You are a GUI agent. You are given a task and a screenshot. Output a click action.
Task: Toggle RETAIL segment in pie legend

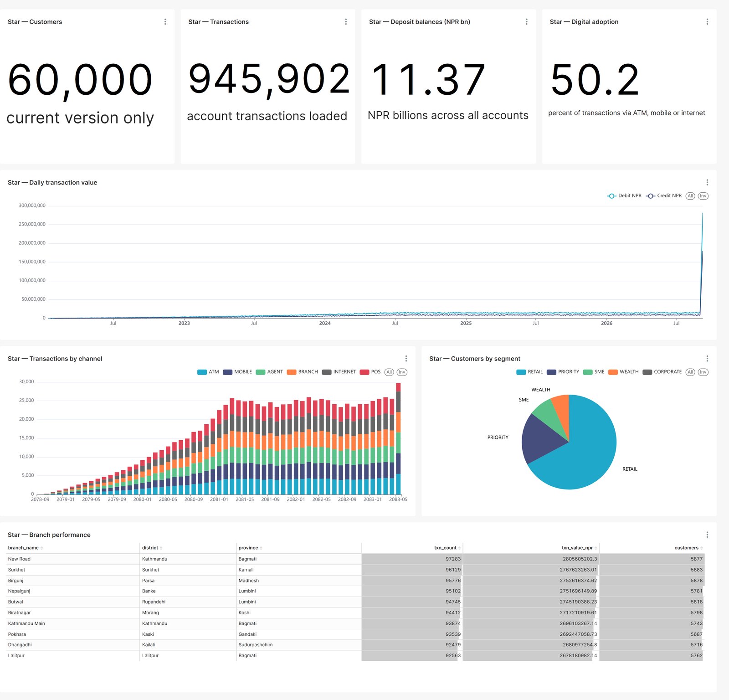[529, 372]
